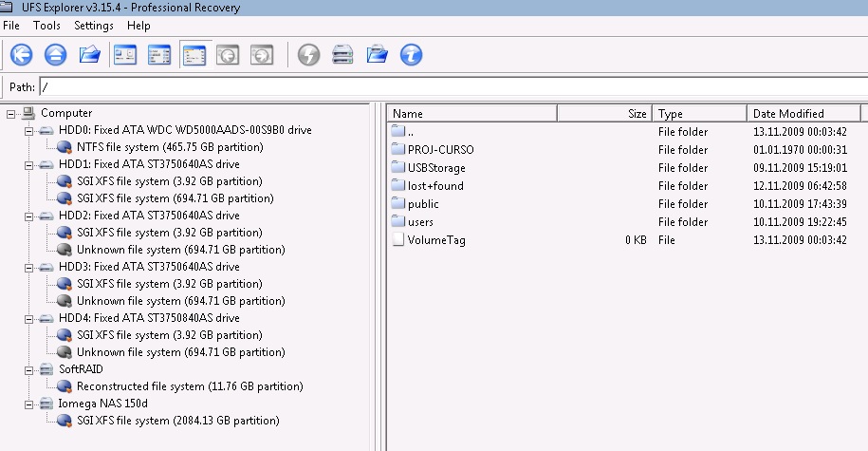Screen dimensions: 868x451
Task: Collapse the Computer tree node
Action: (10, 114)
